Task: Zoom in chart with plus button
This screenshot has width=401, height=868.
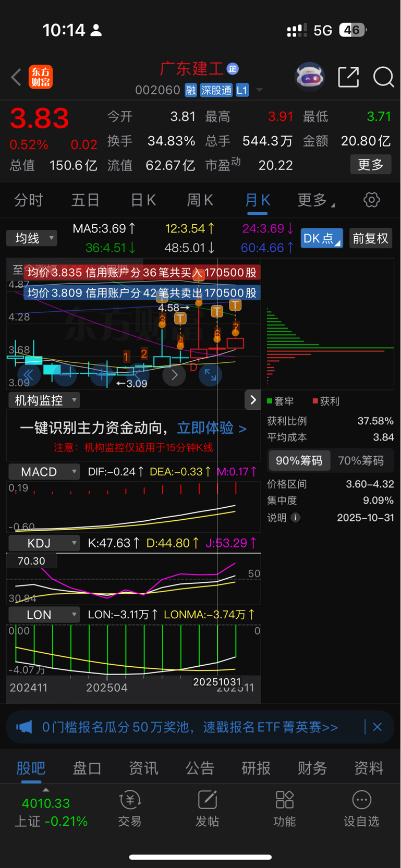Action: coord(102,374)
